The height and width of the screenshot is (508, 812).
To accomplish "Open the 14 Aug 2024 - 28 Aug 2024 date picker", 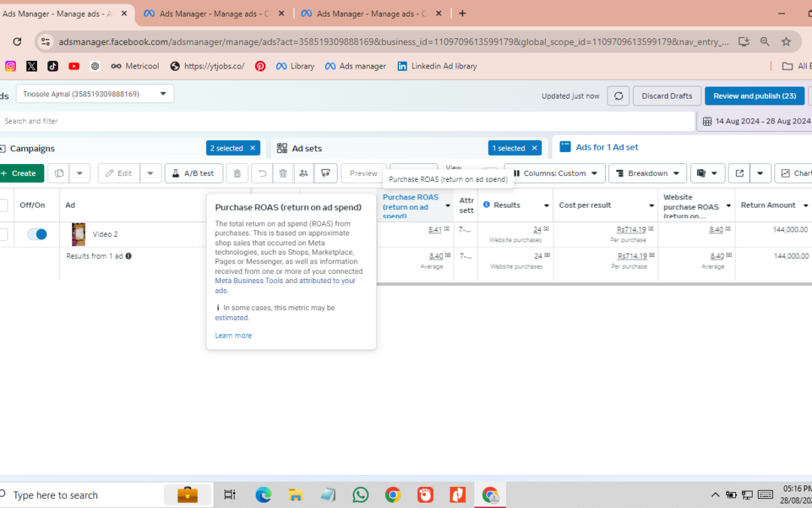I will coord(755,121).
